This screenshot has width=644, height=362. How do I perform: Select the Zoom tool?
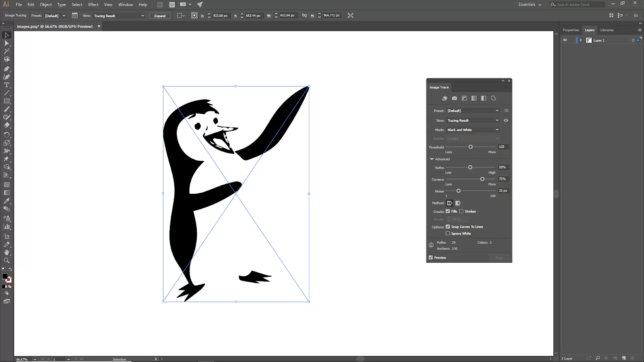point(7,261)
